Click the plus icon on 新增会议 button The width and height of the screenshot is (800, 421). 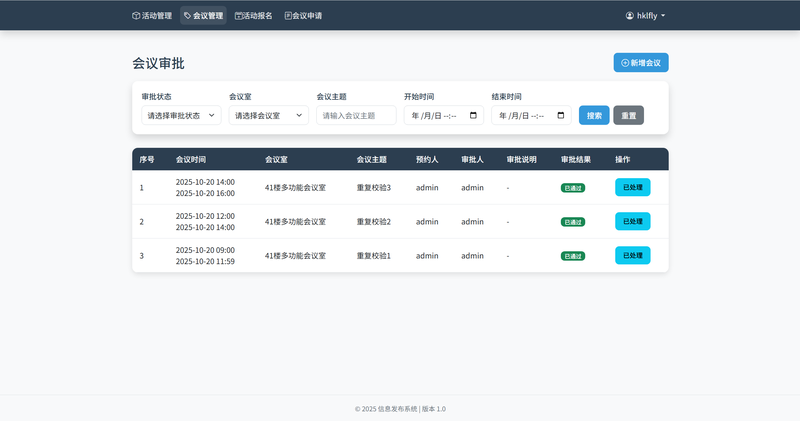pos(625,63)
